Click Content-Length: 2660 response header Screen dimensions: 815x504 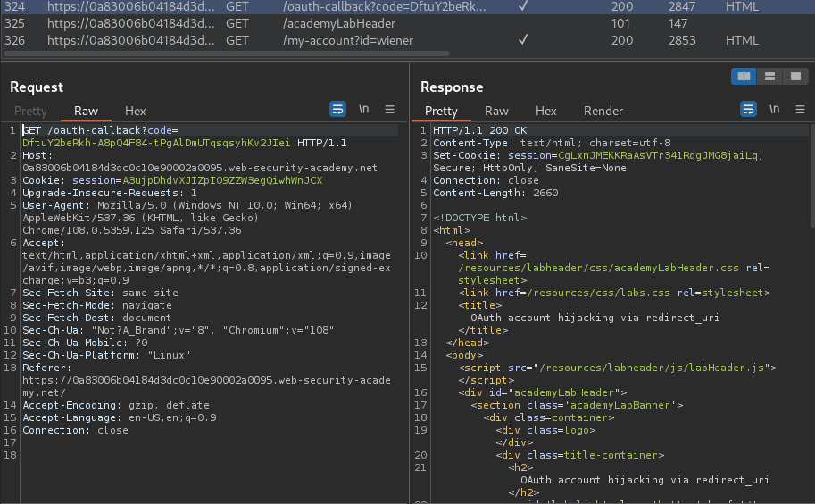pyautogui.click(x=495, y=193)
